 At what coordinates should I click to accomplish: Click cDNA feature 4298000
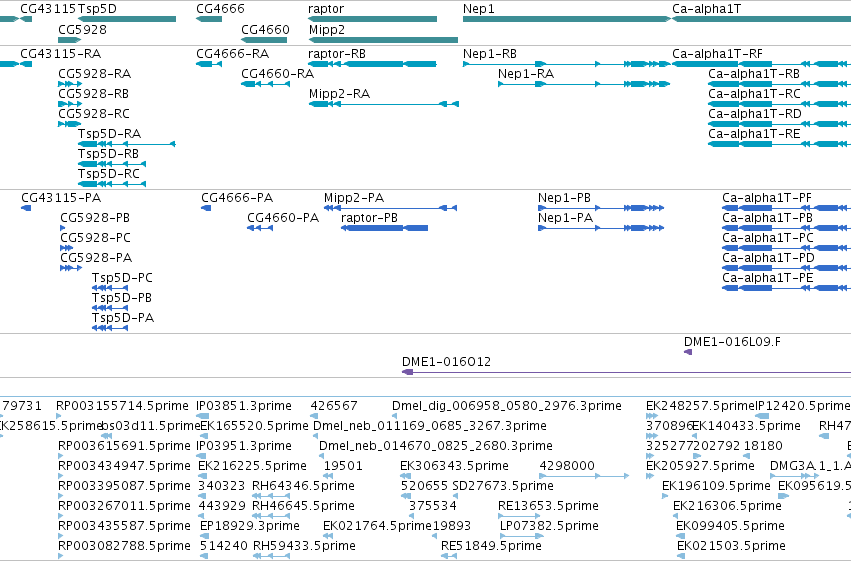tap(584, 476)
